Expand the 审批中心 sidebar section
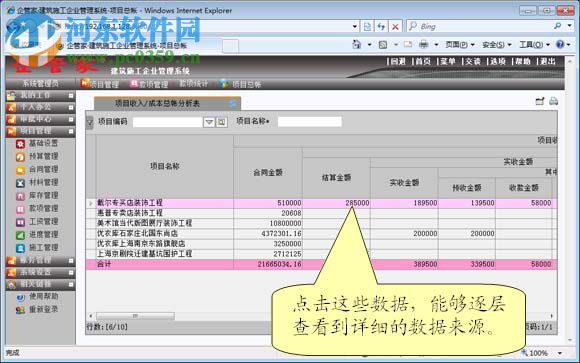The width and height of the screenshot is (580, 363). (71, 119)
